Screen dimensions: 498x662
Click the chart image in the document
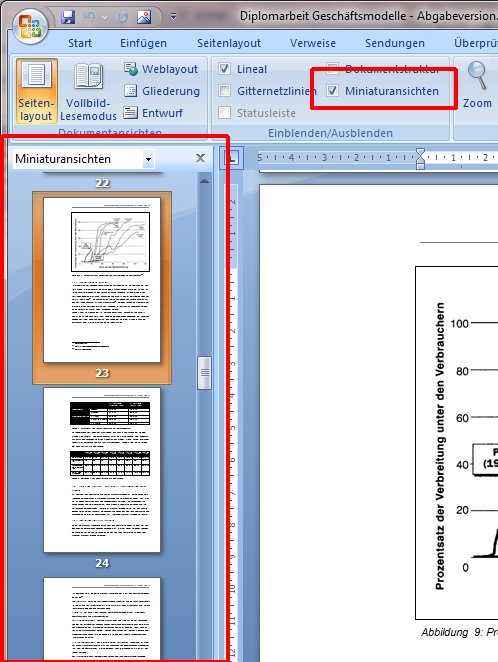(x=457, y=442)
